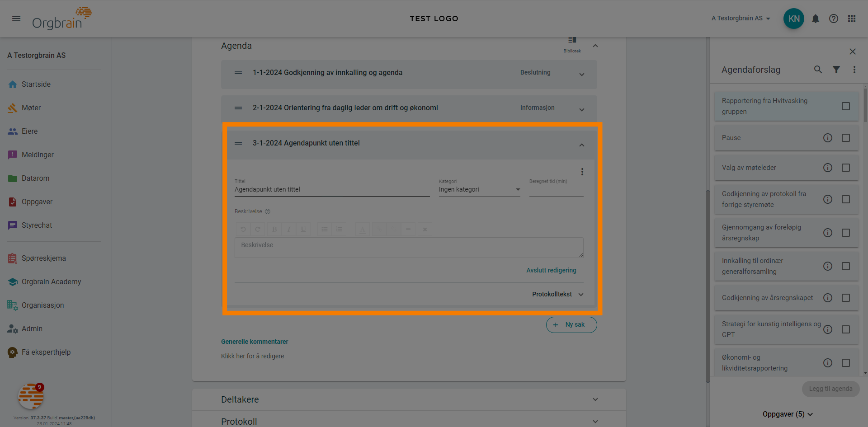The image size is (868, 427).
Task: Open the KN user avatar menu
Action: pyautogui.click(x=794, y=19)
